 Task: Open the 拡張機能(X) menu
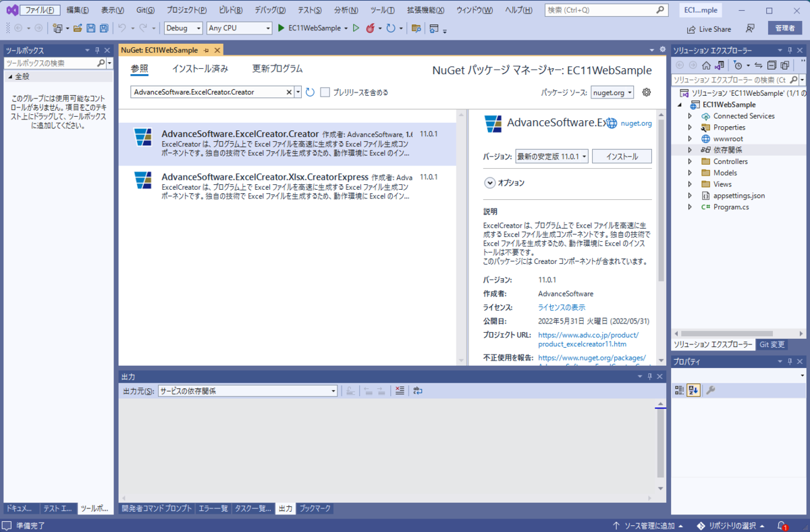tap(425, 10)
